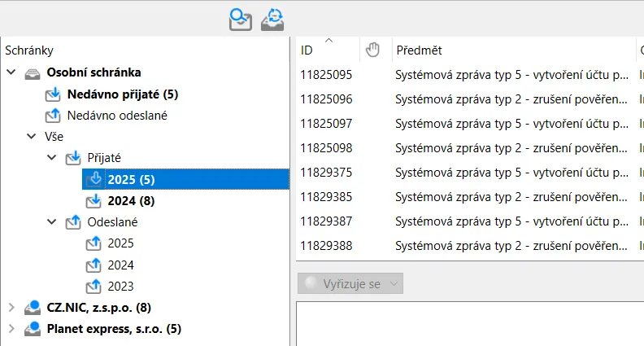Click the Nedávno odeslané outbox icon

(x=53, y=116)
